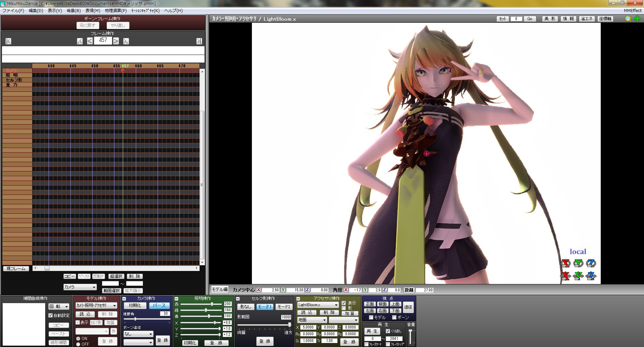The width and height of the screenshot is (644, 347).
Task: Click the current frame number field 457
Action: coord(103,40)
